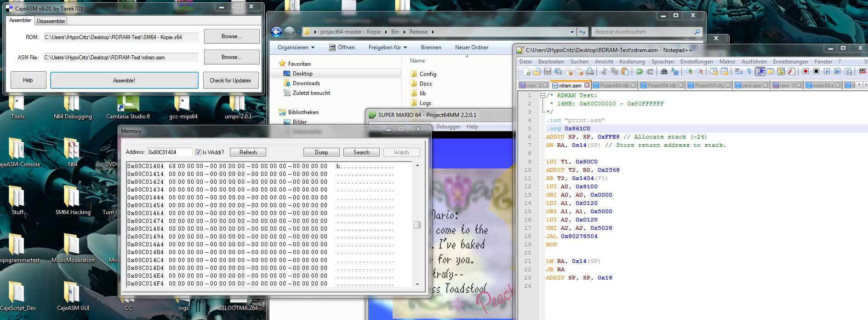
Task: Click Browse next to the ASM File path
Action: pos(232,57)
